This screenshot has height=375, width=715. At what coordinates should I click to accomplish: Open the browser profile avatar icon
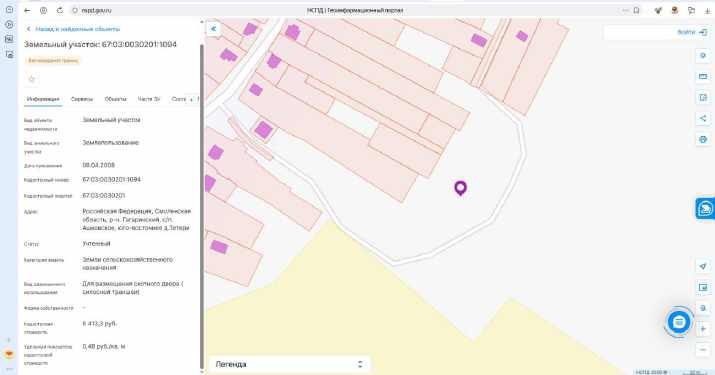(674, 10)
